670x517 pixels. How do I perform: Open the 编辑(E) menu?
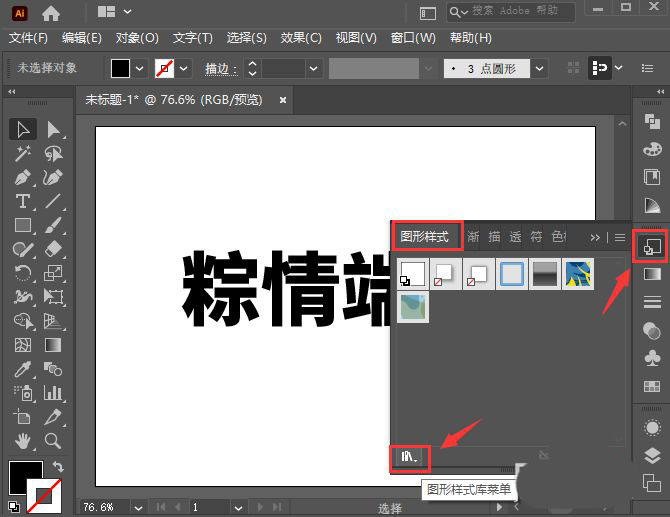[x=82, y=38]
